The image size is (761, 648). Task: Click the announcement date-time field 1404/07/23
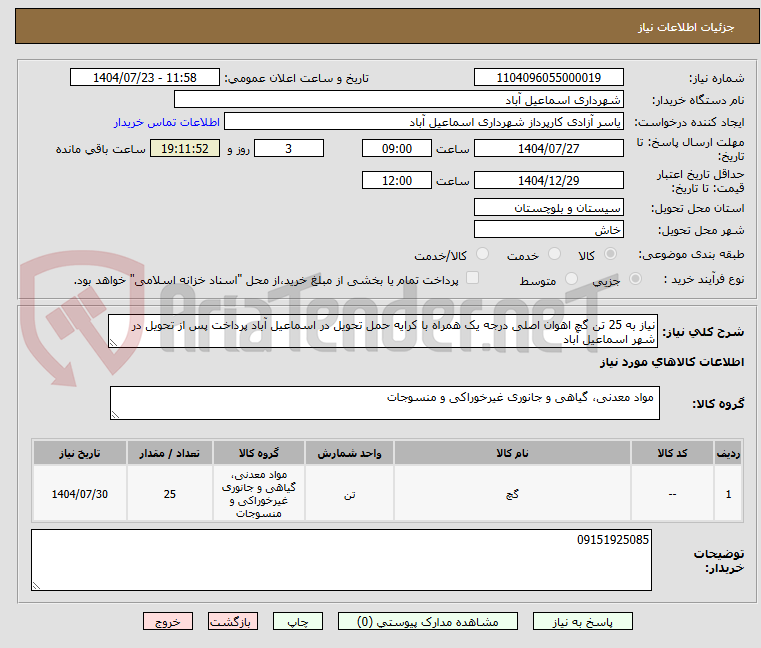[145, 77]
